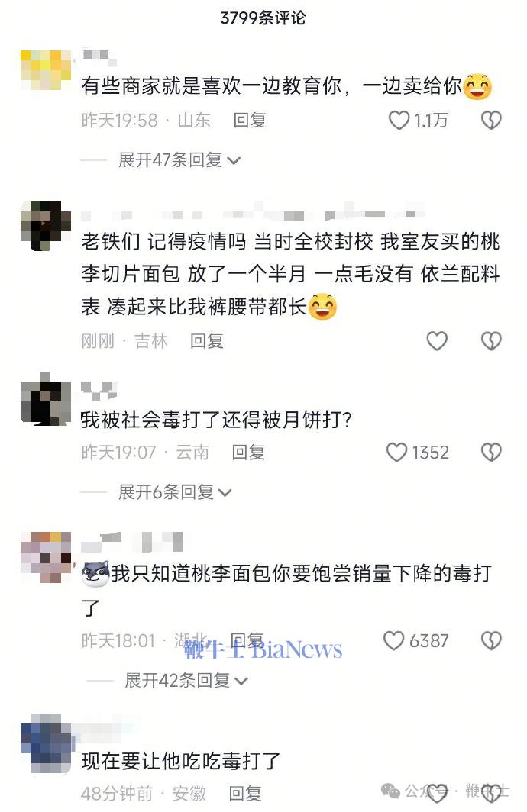Expand 展开42条回复 replies
Screen dimensions: 527x812
click(x=186, y=680)
